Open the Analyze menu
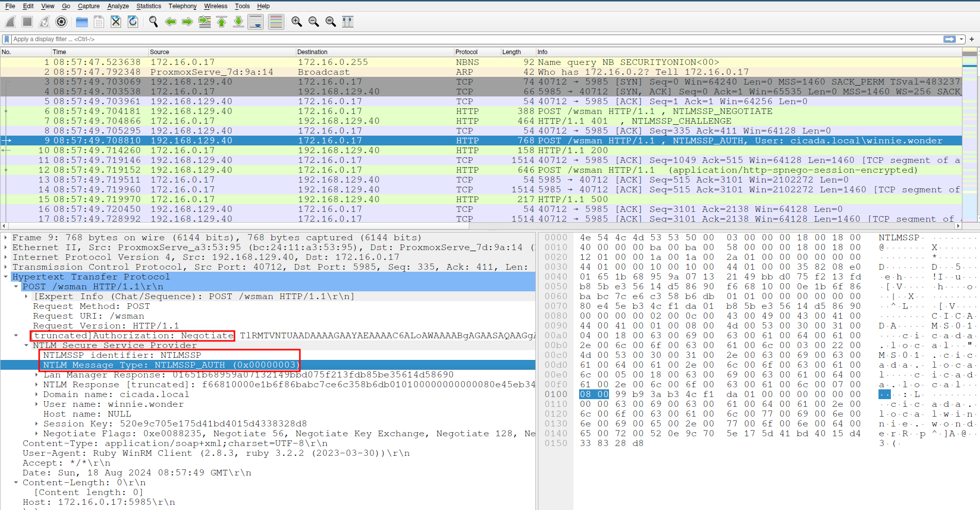This screenshot has height=510, width=980. coord(118,6)
